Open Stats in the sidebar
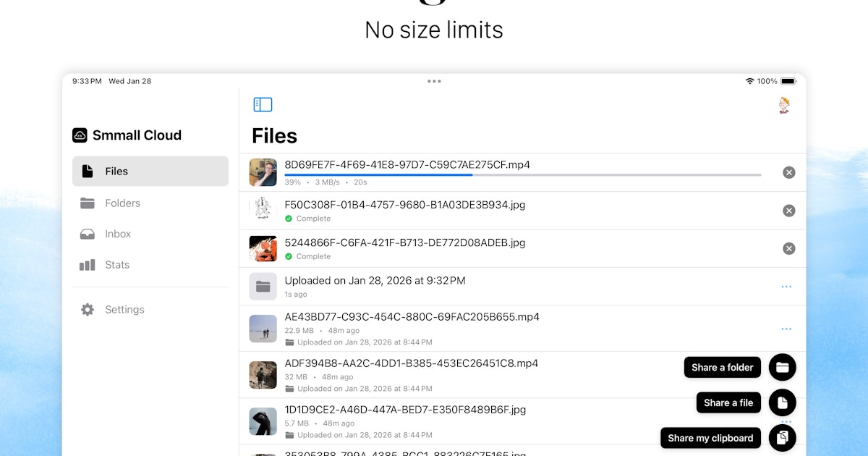The image size is (868, 456). (x=150, y=265)
